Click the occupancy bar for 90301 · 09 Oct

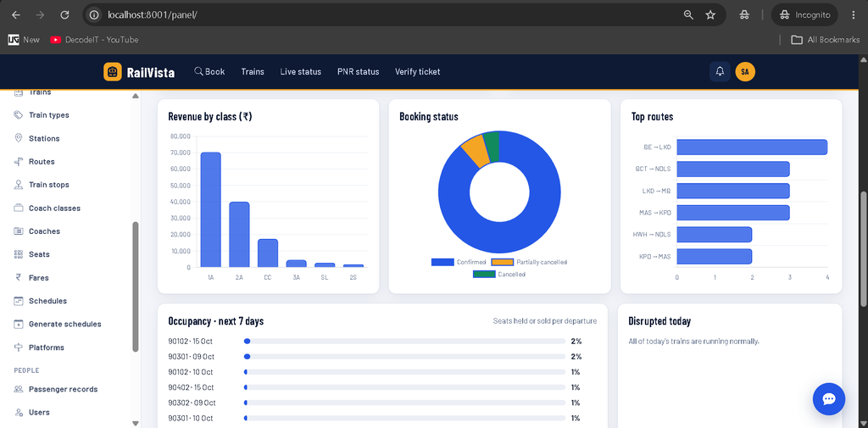(x=404, y=357)
